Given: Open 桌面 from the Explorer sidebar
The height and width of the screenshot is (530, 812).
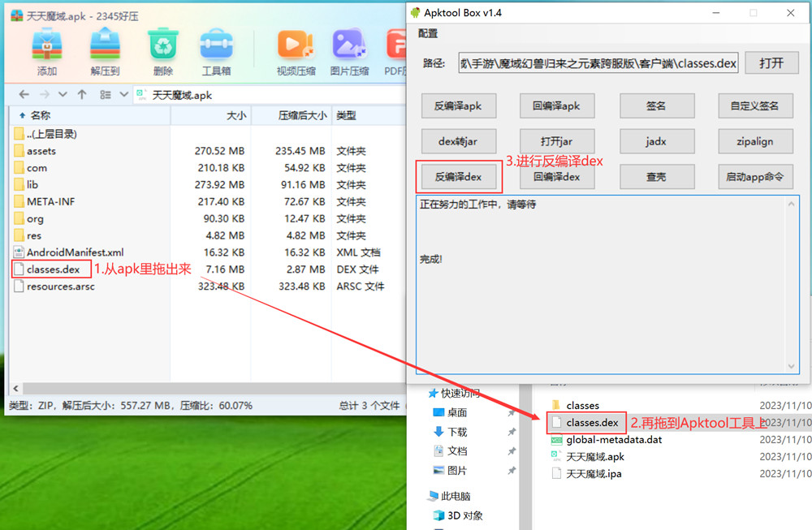Looking at the screenshot, I should click(450, 412).
